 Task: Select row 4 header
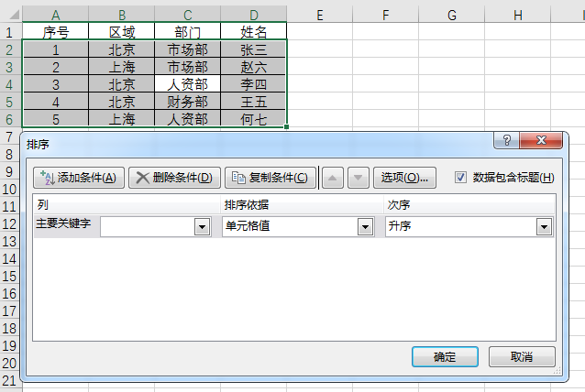[10, 84]
